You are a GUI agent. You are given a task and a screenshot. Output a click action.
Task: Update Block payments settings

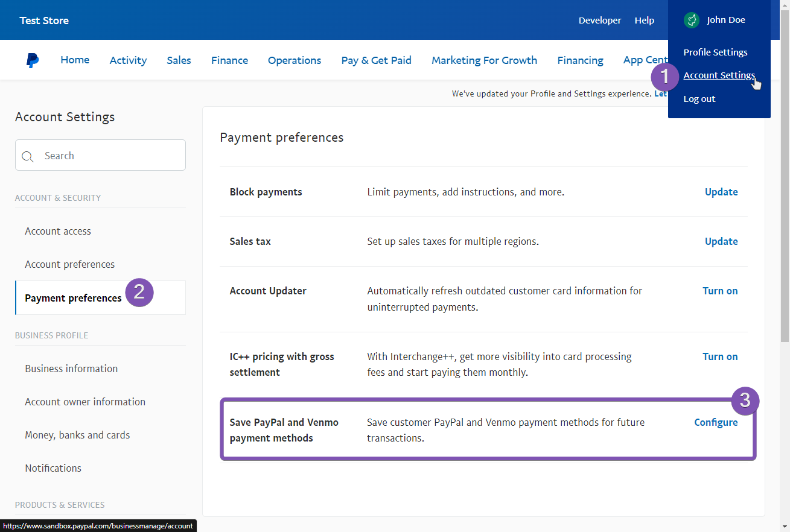click(x=721, y=192)
